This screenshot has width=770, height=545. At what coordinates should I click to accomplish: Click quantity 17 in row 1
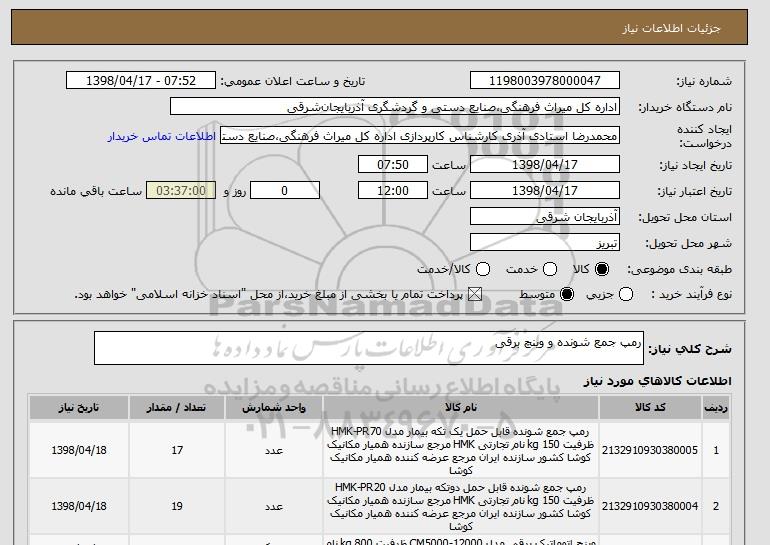[x=177, y=450]
